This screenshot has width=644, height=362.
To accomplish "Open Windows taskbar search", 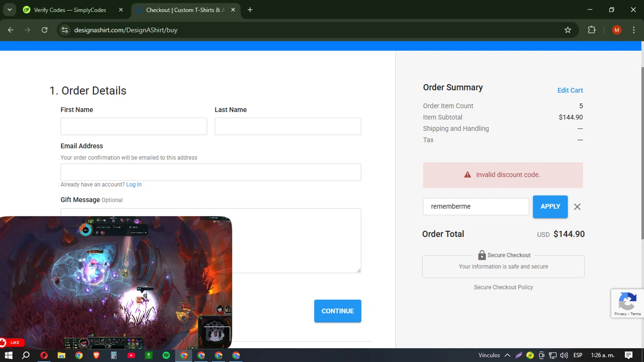I will pyautogui.click(x=26, y=355).
